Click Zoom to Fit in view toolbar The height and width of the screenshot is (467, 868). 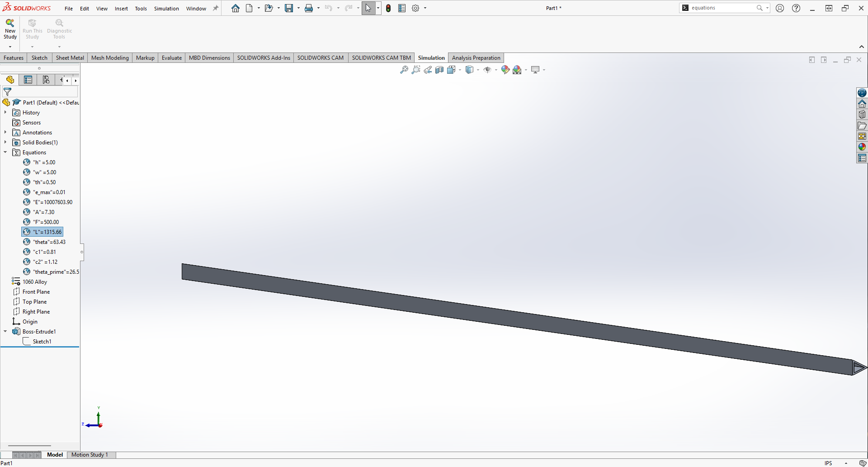point(404,70)
